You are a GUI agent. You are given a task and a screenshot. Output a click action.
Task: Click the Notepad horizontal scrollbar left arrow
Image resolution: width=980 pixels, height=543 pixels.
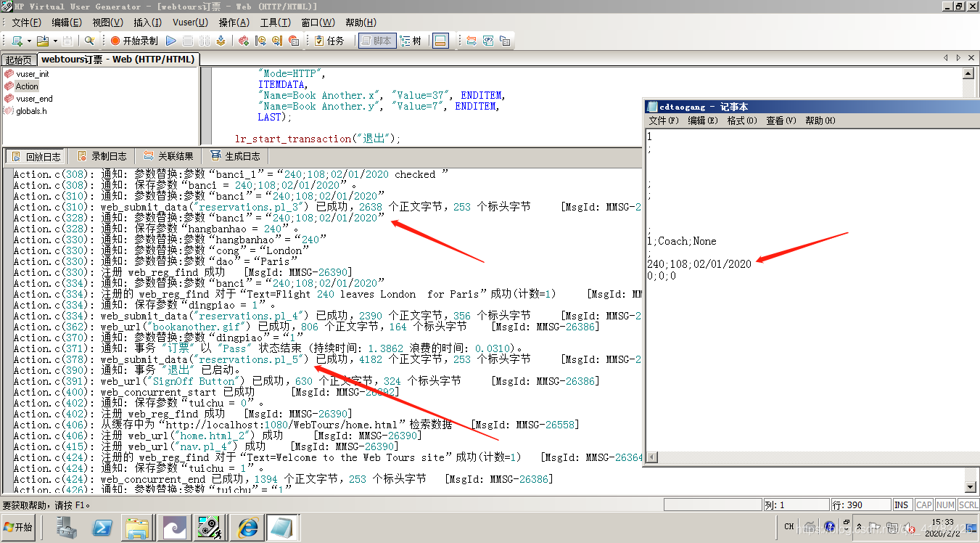pyautogui.click(x=651, y=457)
